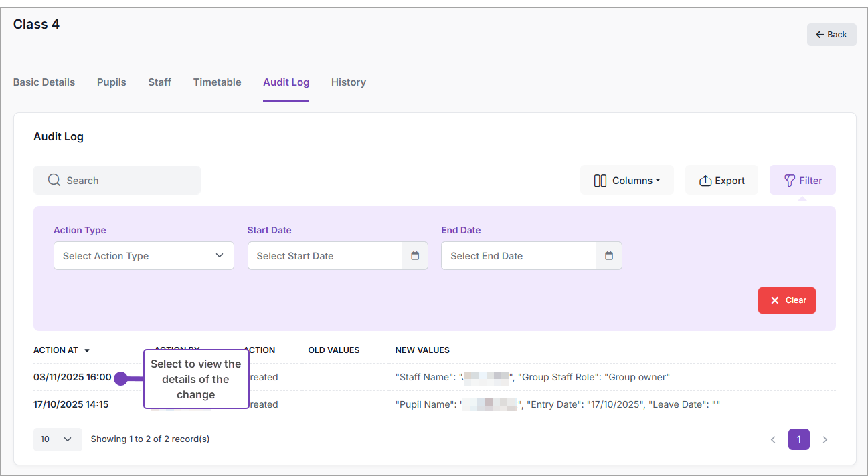Click the End Date calendar icon
868x476 pixels.
[609, 256]
